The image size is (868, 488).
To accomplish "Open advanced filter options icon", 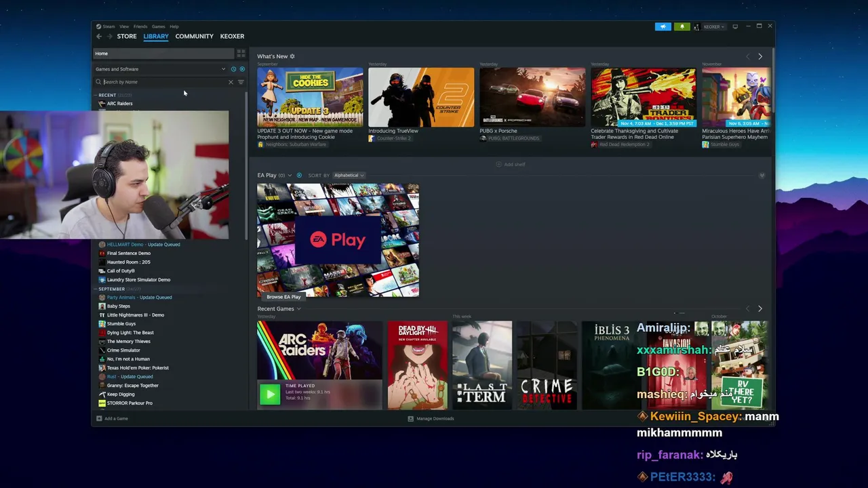I will [x=241, y=82].
